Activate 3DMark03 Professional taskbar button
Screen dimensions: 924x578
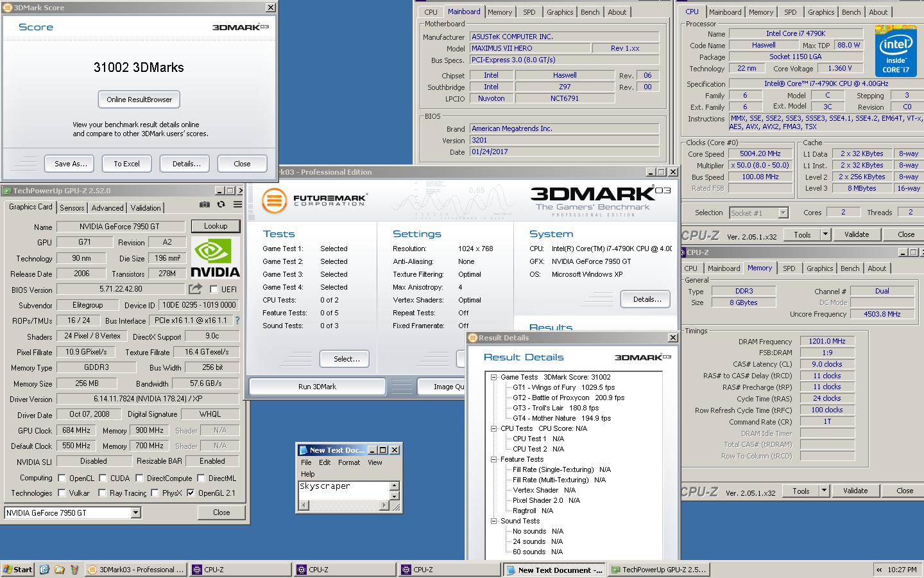pos(136,569)
